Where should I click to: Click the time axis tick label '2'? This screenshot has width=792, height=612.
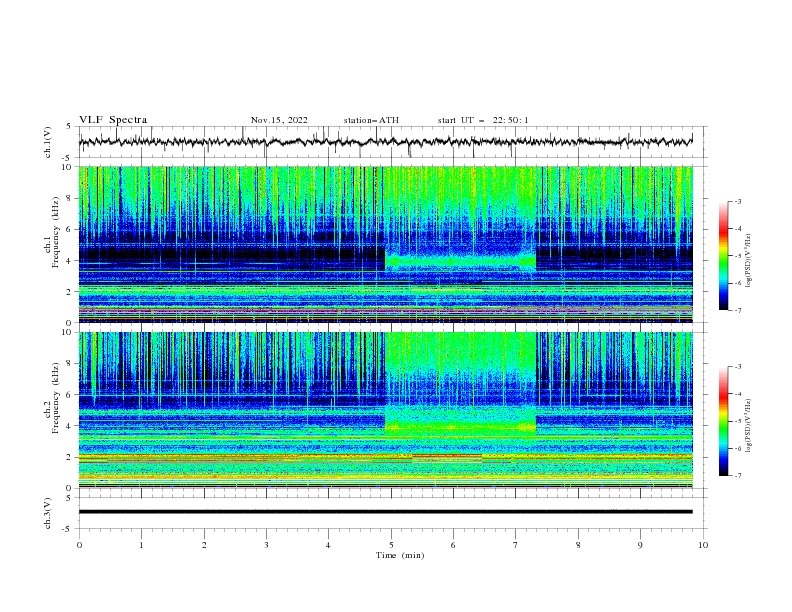pos(204,545)
